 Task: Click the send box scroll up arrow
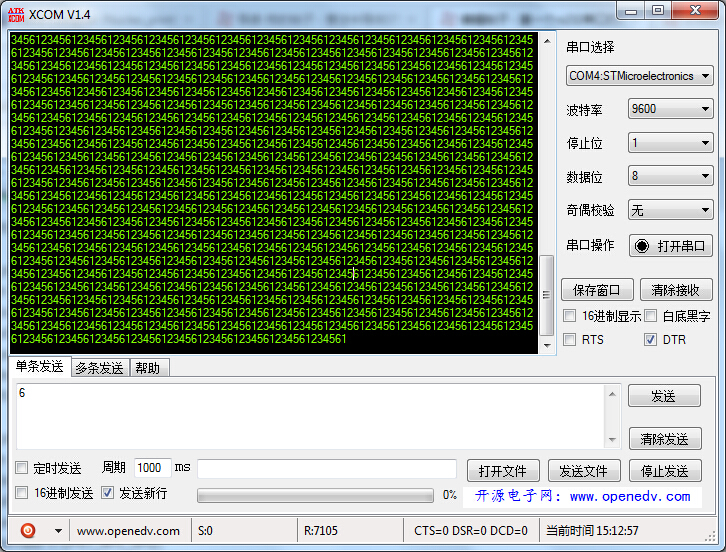point(612,394)
